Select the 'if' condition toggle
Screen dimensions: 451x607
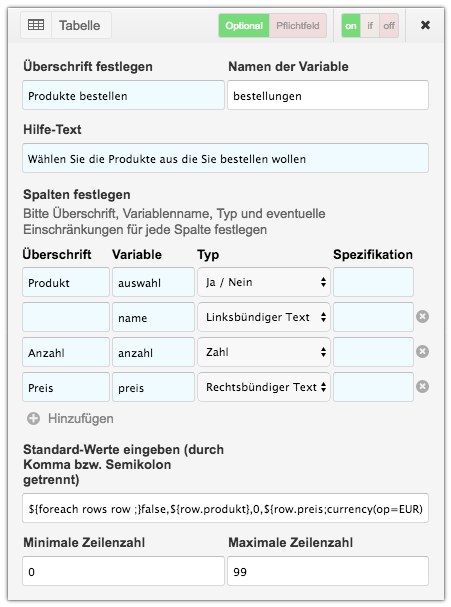[x=370, y=26]
